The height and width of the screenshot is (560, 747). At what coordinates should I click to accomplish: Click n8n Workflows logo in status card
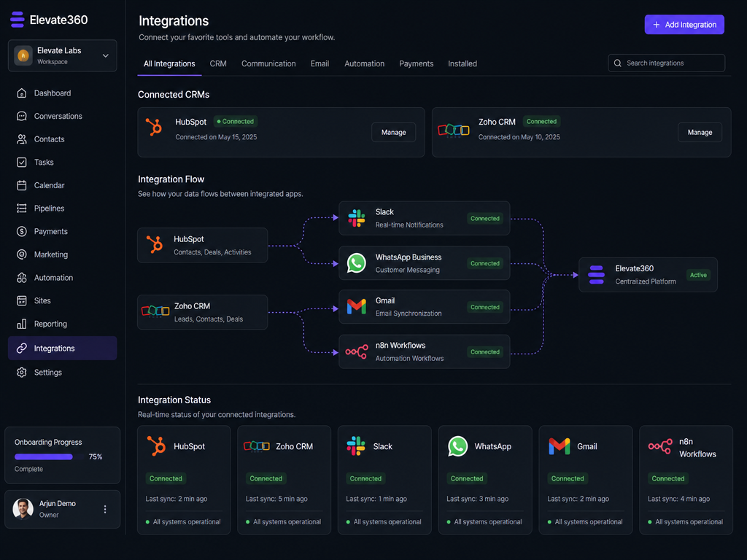(660, 446)
